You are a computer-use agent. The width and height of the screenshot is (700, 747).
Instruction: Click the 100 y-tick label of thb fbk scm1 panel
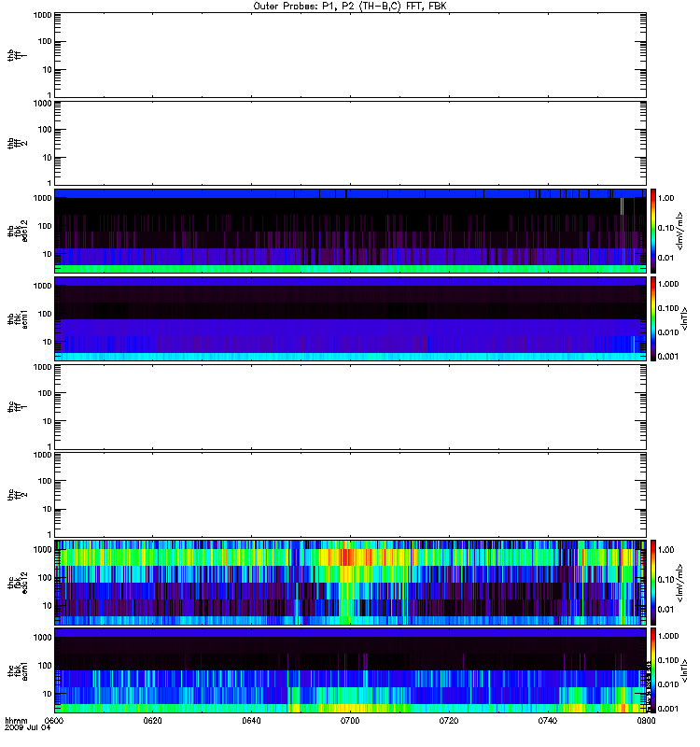45,314
